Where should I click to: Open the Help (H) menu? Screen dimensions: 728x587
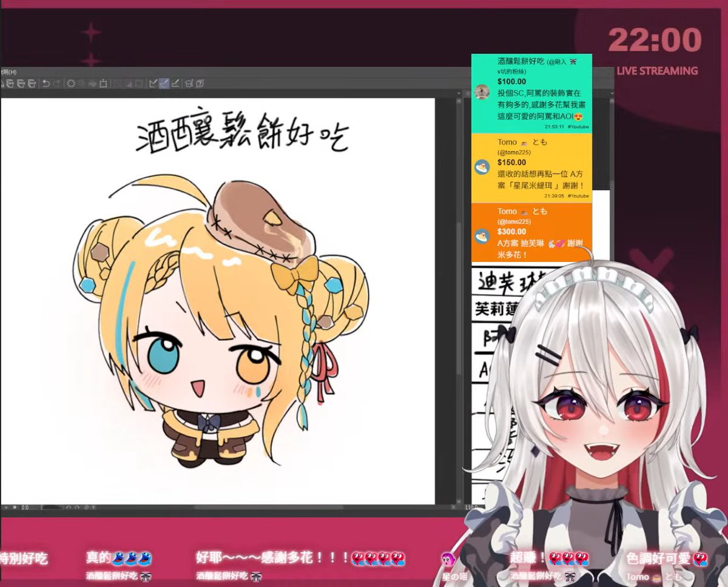[x=8, y=72]
